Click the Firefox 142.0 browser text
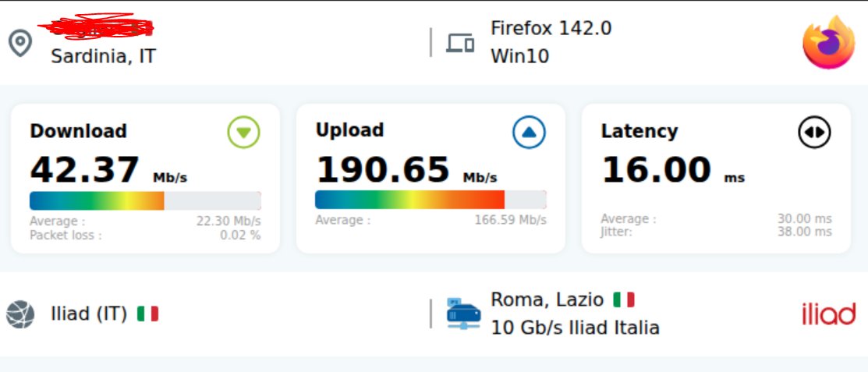The height and width of the screenshot is (372, 868). pyautogui.click(x=551, y=28)
